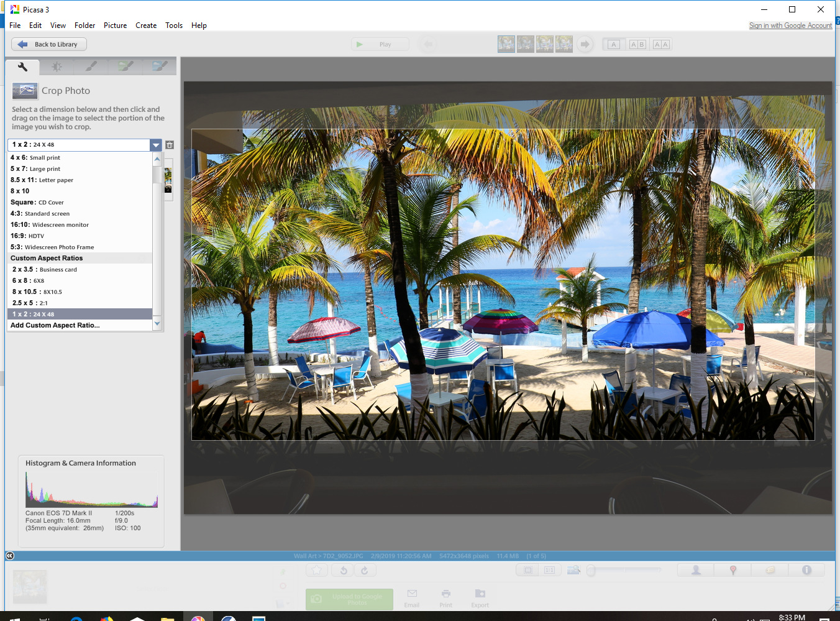Enable side-by-side A B comparison view
This screenshot has width=840, height=621.
[x=637, y=45]
